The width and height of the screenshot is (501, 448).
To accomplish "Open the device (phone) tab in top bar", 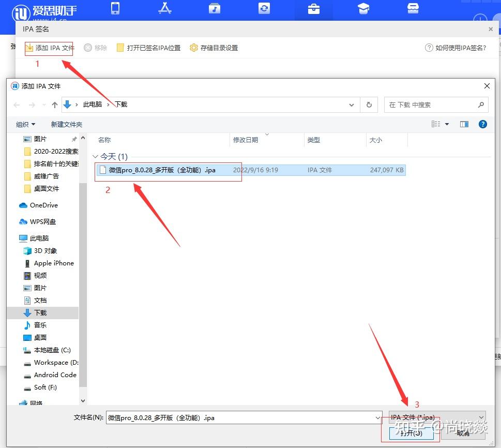I will pos(115,8).
